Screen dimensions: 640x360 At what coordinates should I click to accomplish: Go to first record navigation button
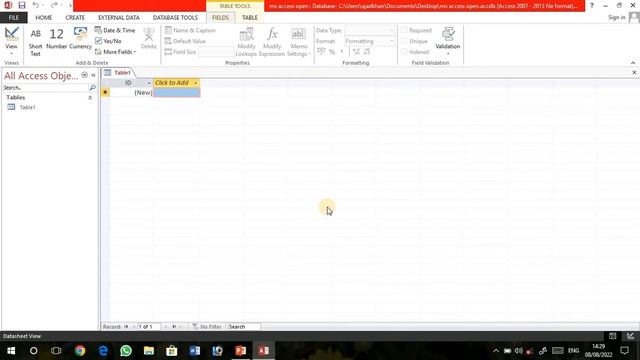click(126, 327)
